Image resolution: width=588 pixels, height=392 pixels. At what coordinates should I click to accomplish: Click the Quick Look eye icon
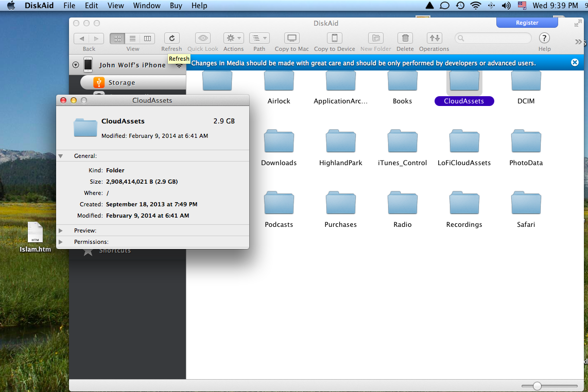pyautogui.click(x=203, y=38)
